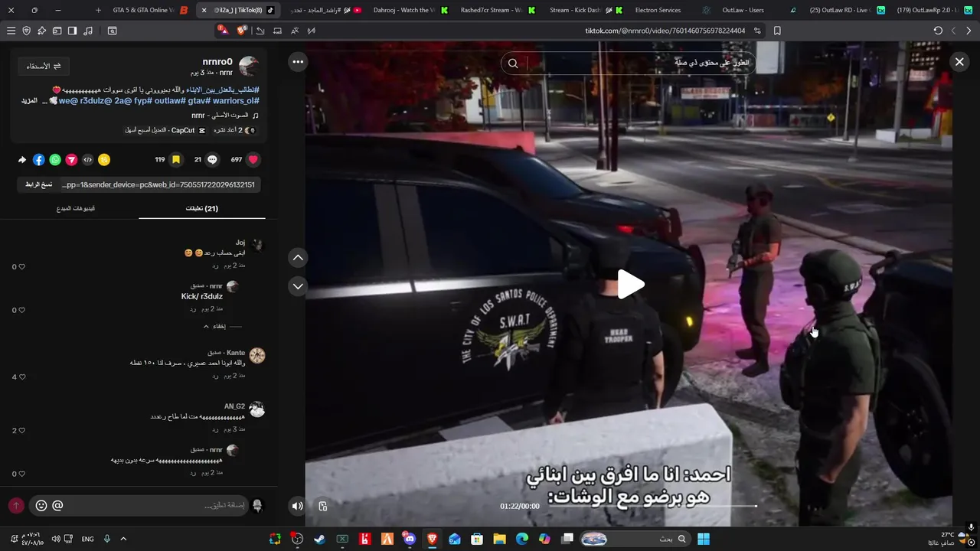The height and width of the screenshot is (551, 980).
Task: Click the Brave shields lion icon
Action: [242, 31]
